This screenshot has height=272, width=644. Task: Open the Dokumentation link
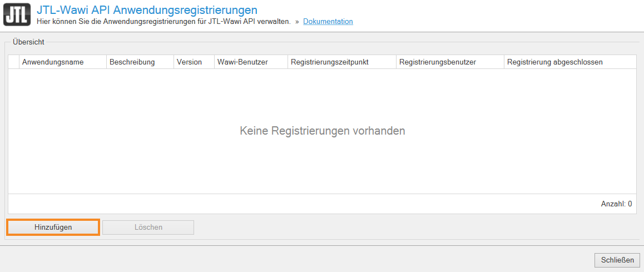point(328,21)
